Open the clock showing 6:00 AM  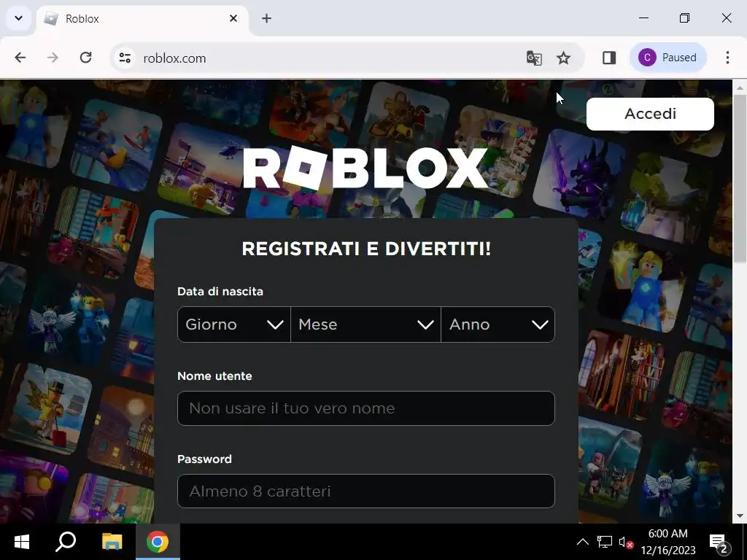pos(668,542)
